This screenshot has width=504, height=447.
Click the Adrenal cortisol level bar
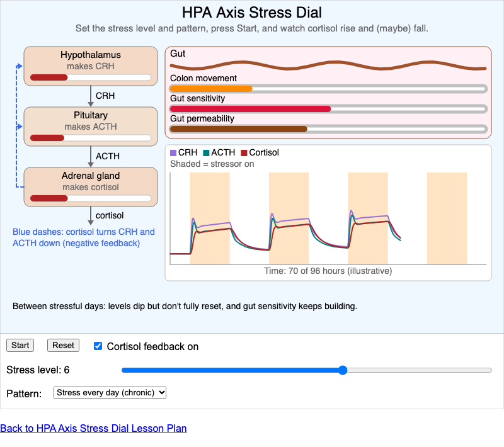click(91, 198)
